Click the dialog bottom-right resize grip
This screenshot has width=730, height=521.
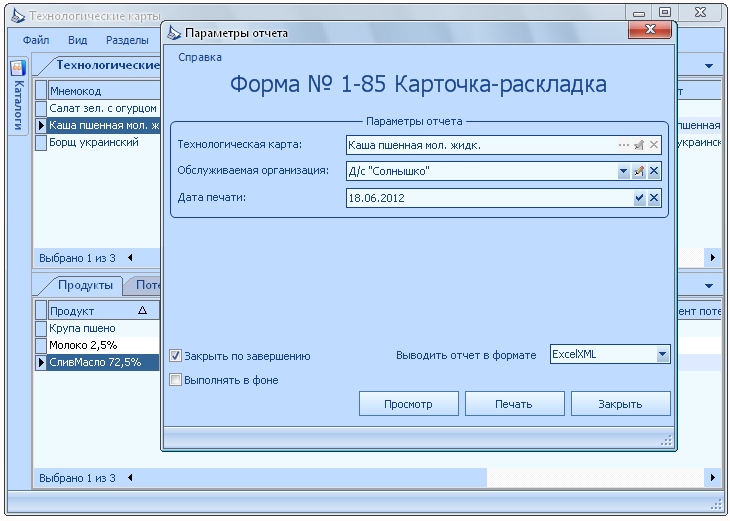point(667,440)
